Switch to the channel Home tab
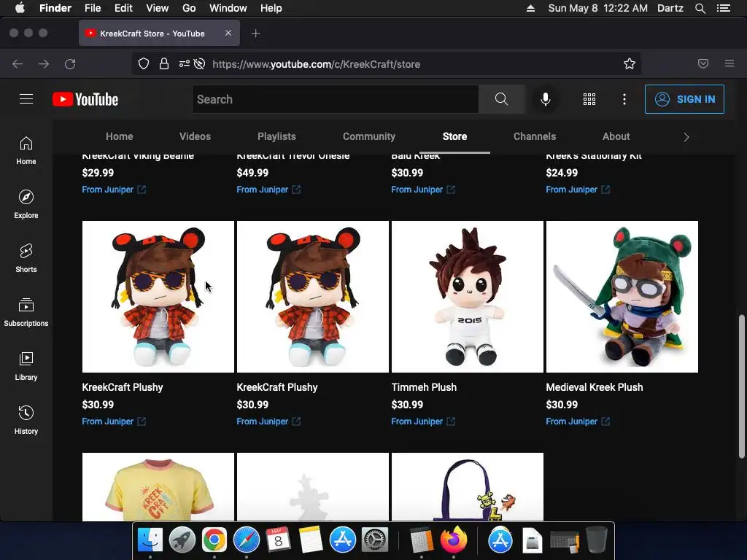Viewport: 747px width, 560px height. pos(119,136)
